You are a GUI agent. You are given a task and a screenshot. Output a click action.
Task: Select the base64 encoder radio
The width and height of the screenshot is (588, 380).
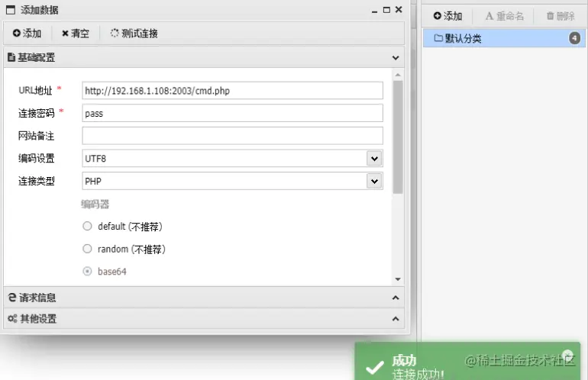(87, 272)
